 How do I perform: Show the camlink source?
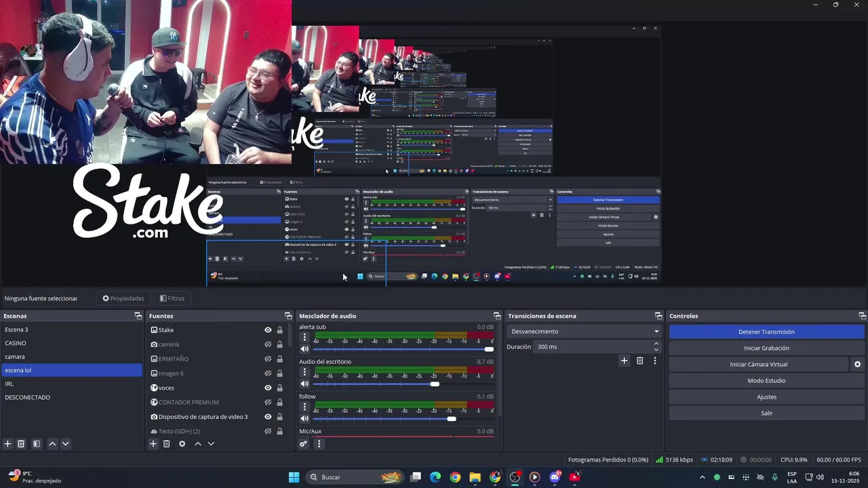coord(268,344)
